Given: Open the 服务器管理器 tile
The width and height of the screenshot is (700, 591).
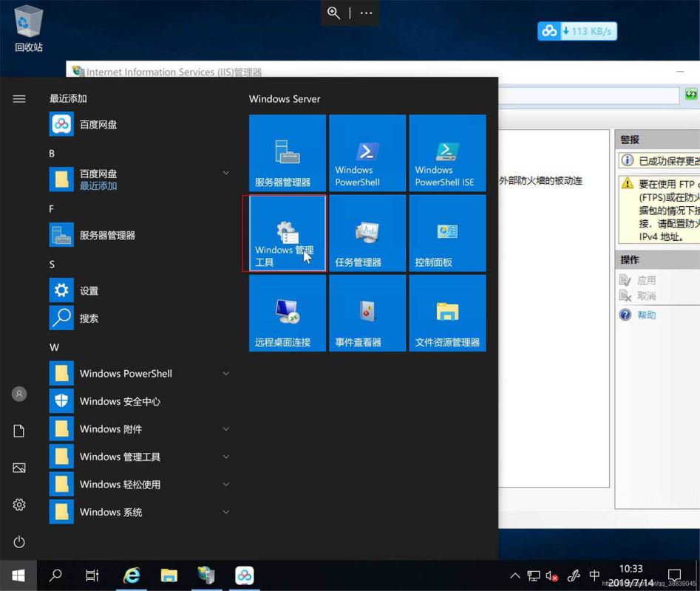Looking at the screenshot, I should pos(287,153).
